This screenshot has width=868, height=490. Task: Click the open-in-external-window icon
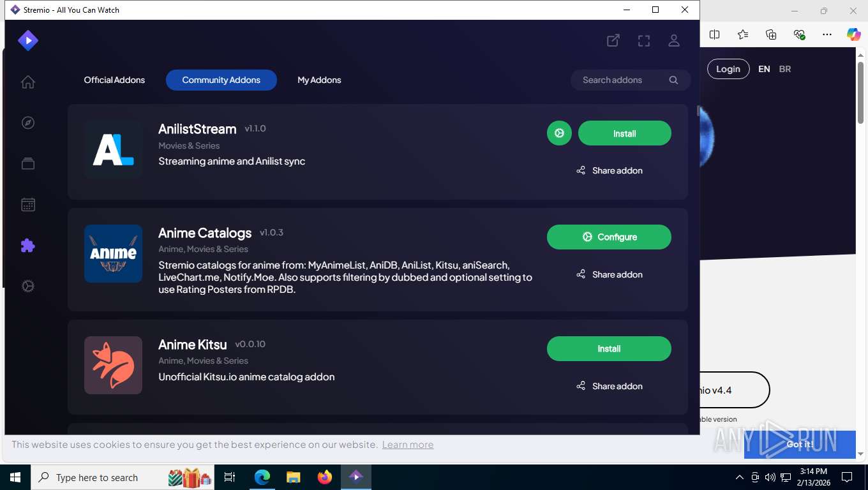point(613,41)
